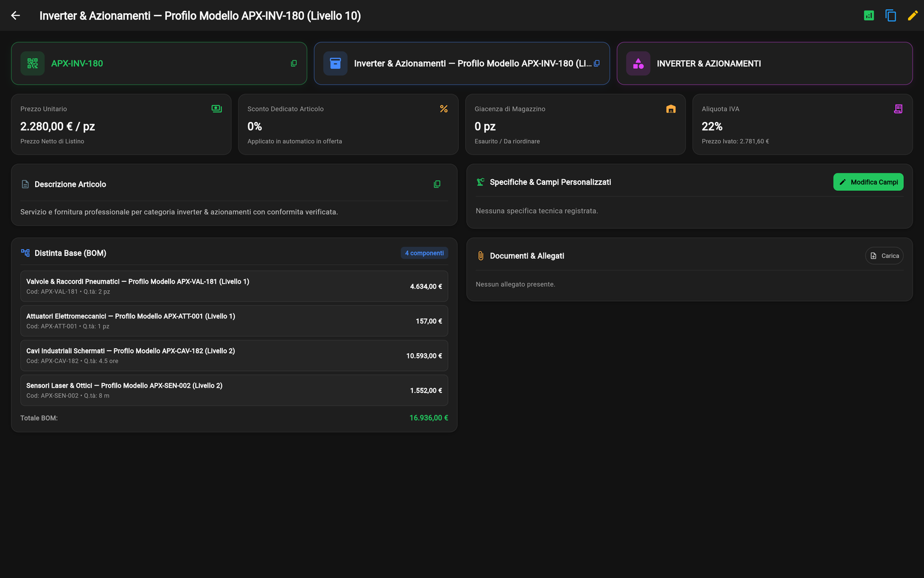The height and width of the screenshot is (578, 924).
Task: Open the APX-INV-180 code card
Action: (159, 64)
